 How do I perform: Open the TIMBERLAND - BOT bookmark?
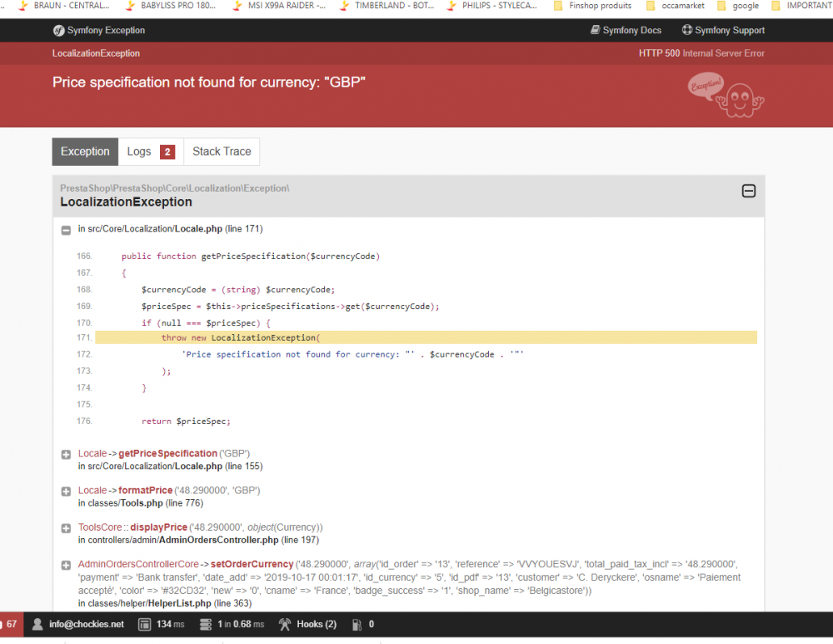click(387, 5)
